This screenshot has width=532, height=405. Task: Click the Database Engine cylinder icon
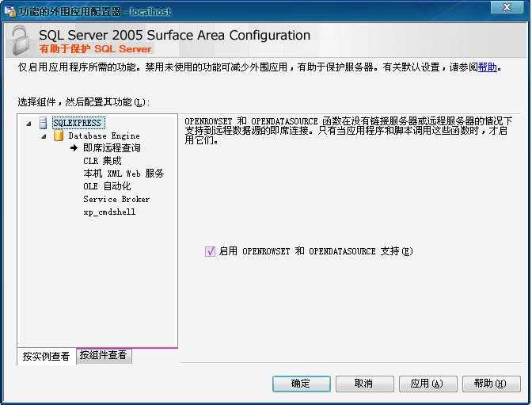[x=58, y=136]
